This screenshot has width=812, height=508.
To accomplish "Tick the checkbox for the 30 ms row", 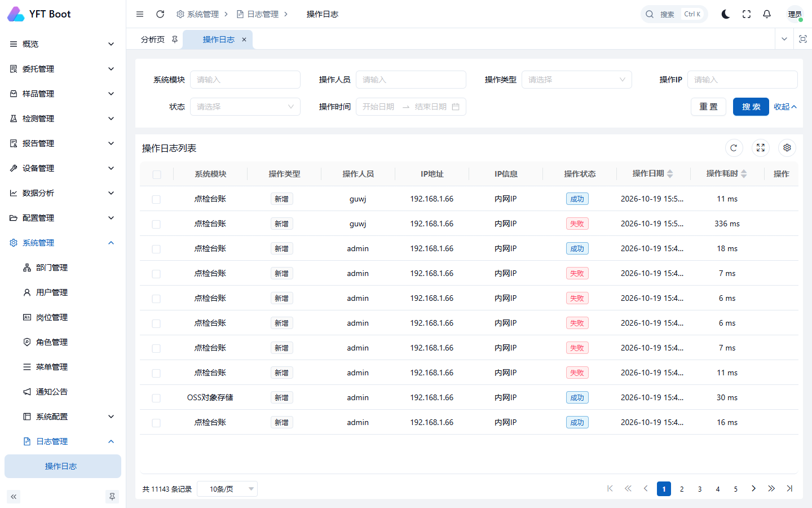I will coord(156,398).
